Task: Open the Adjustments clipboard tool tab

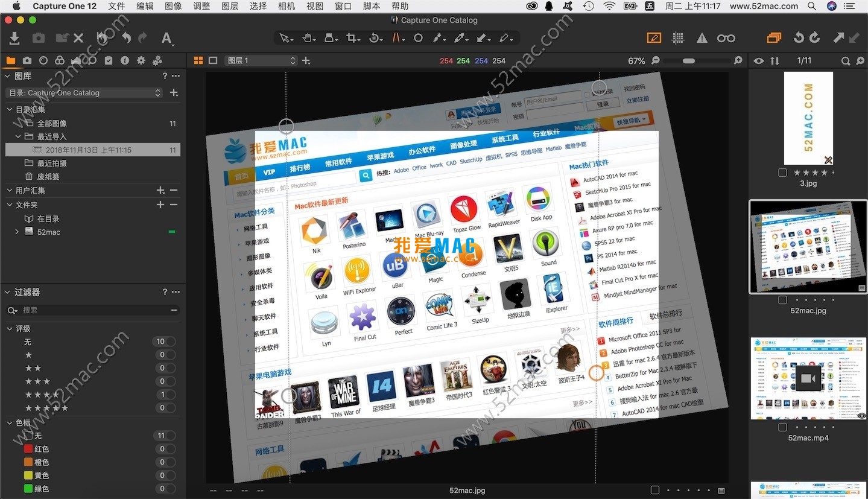Action: click(109, 60)
